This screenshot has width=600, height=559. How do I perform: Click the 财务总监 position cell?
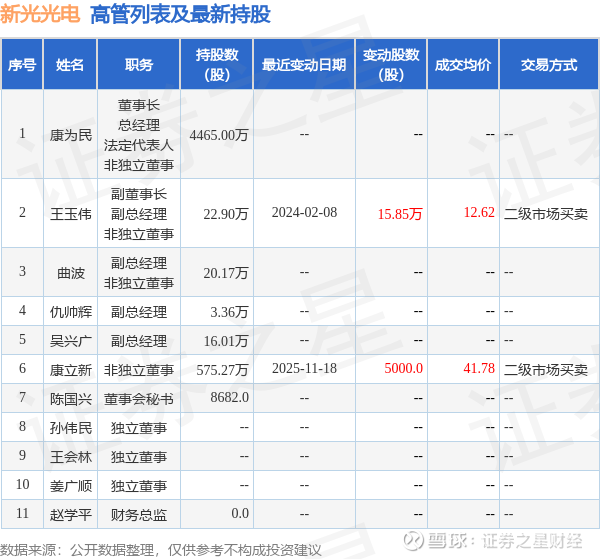(139, 515)
